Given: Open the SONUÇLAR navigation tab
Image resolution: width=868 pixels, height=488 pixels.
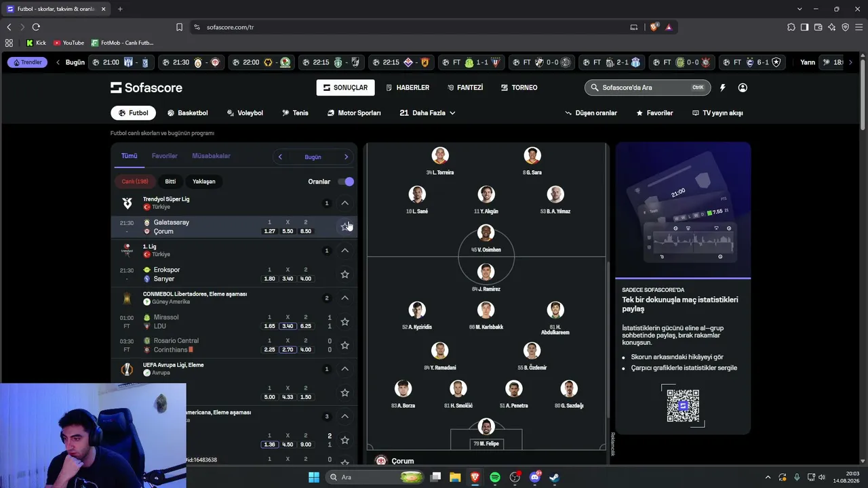Looking at the screenshot, I should pos(345,87).
